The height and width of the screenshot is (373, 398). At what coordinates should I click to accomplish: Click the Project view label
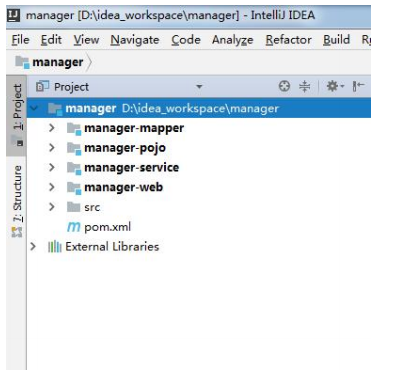pyautogui.click(x=71, y=87)
